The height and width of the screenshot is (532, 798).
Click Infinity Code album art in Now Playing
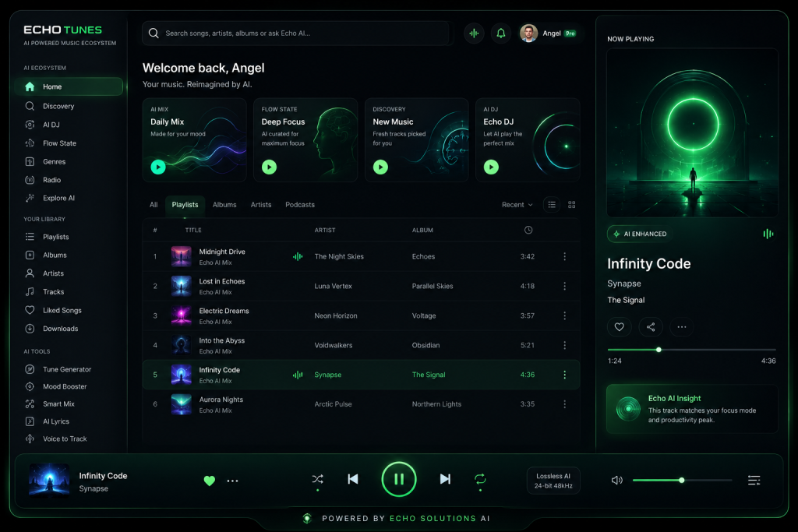pos(692,132)
